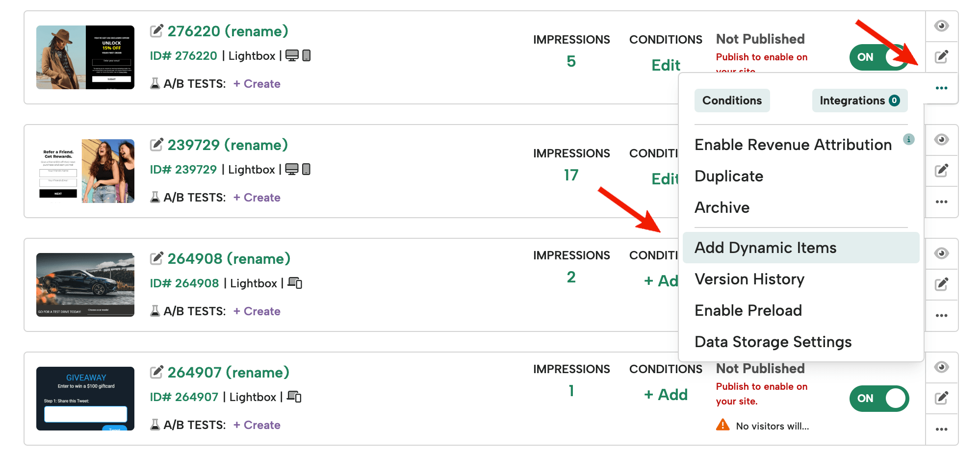
Task: Open the three-dot menu for campaign 239729
Action: click(x=941, y=202)
